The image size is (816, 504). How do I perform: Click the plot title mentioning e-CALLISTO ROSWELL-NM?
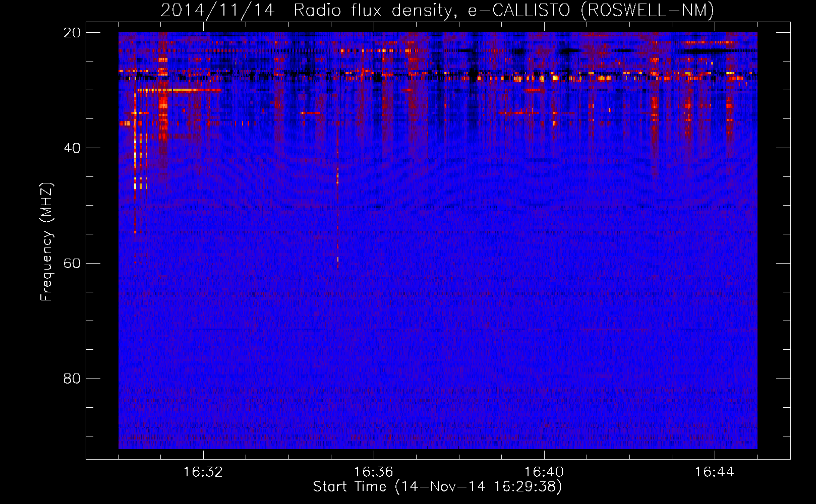pyautogui.click(x=437, y=10)
